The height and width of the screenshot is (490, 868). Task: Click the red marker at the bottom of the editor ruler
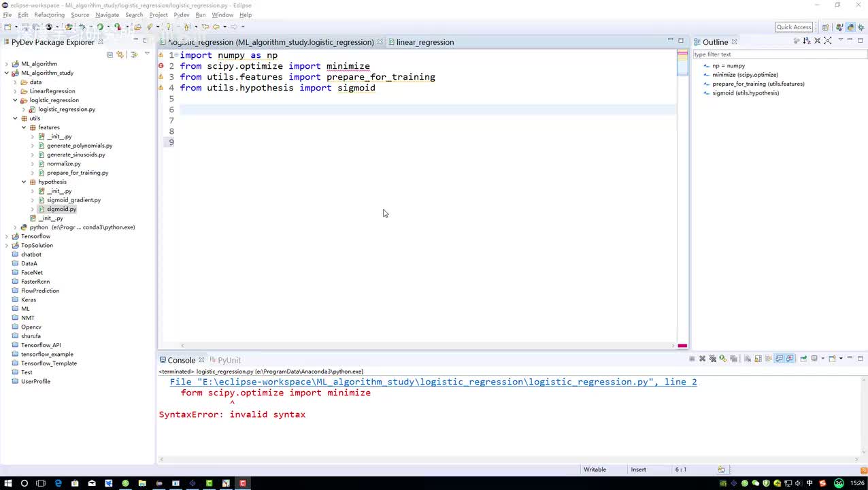tap(682, 346)
